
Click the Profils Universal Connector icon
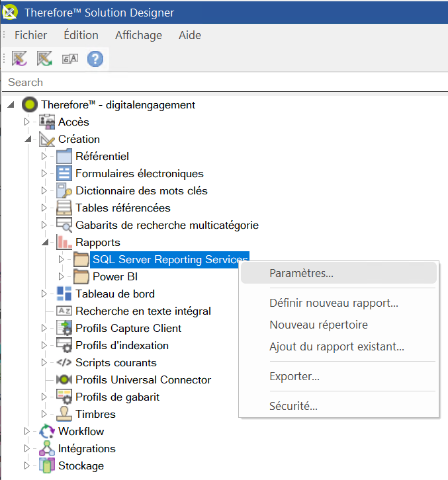[64, 380]
